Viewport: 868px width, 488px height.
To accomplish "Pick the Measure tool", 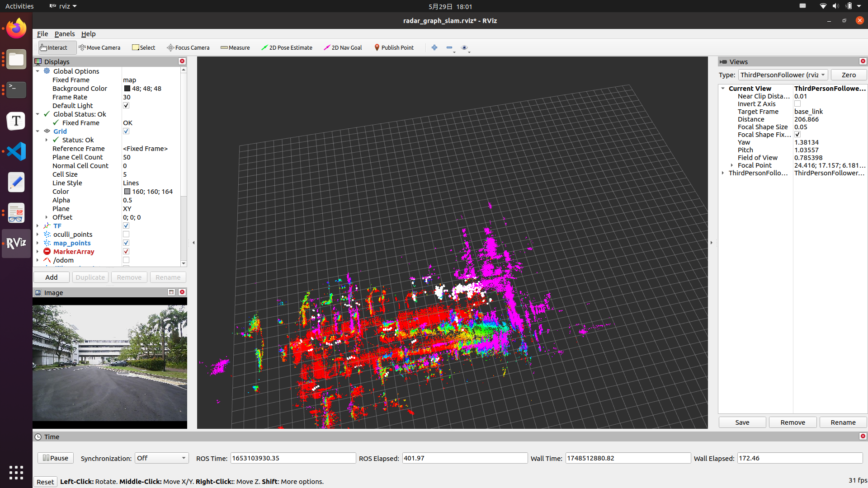I will (235, 47).
